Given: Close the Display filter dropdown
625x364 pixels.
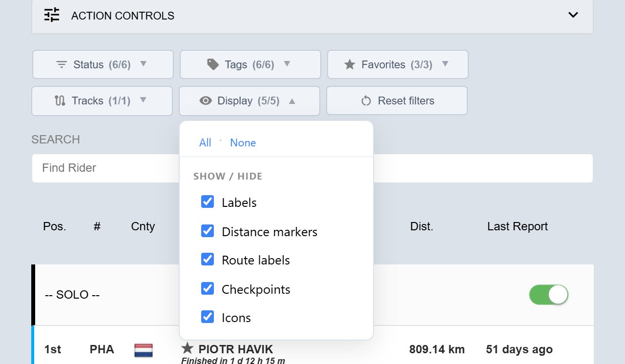Looking at the screenshot, I should (250, 101).
